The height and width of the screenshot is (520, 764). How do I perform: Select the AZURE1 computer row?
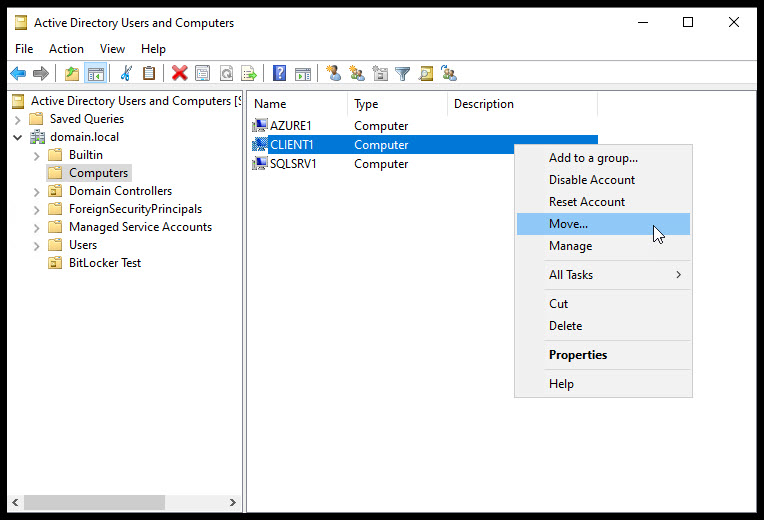pyautogui.click(x=423, y=125)
